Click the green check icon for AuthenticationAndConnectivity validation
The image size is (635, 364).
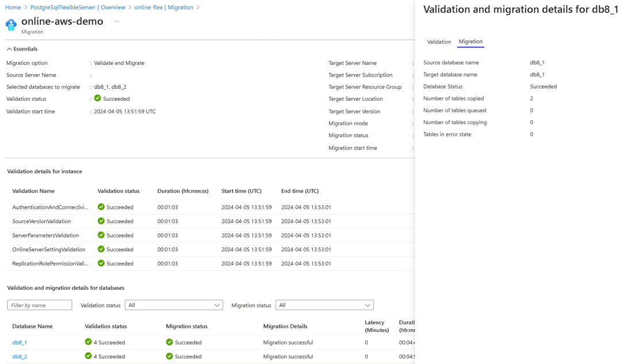click(x=101, y=207)
